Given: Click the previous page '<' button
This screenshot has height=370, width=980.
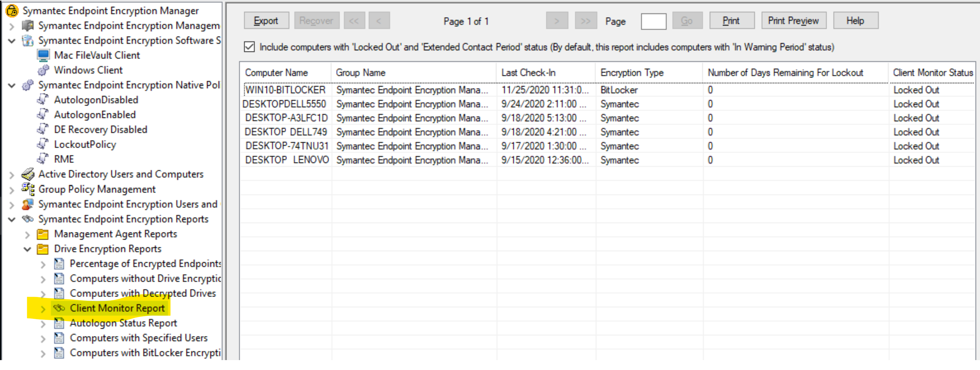Looking at the screenshot, I should (x=379, y=20).
